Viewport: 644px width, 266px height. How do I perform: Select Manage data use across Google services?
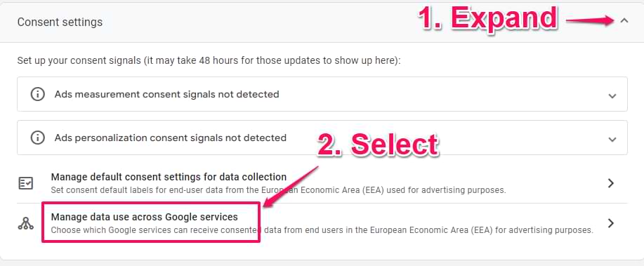click(144, 216)
